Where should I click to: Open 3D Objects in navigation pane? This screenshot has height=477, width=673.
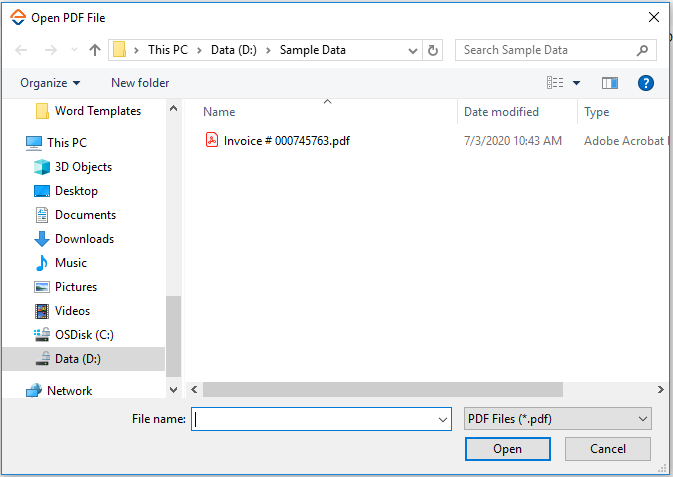click(x=83, y=167)
